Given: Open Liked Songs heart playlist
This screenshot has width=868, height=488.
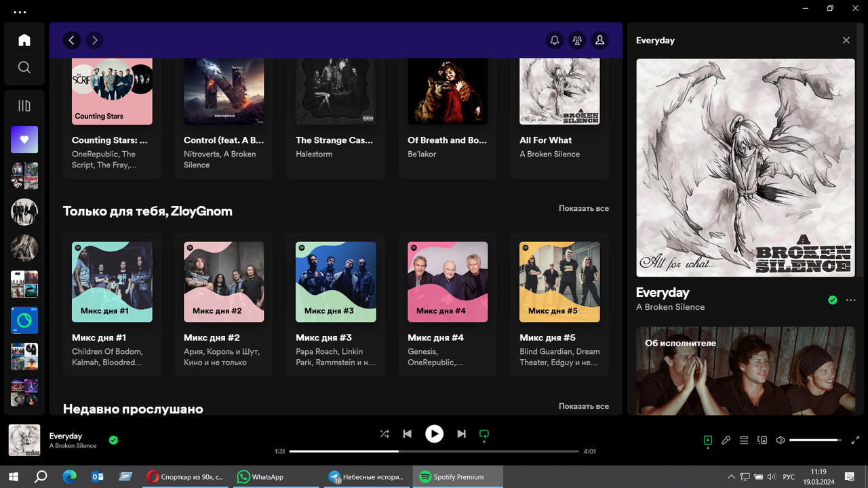Looking at the screenshot, I should pyautogui.click(x=24, y=140).
